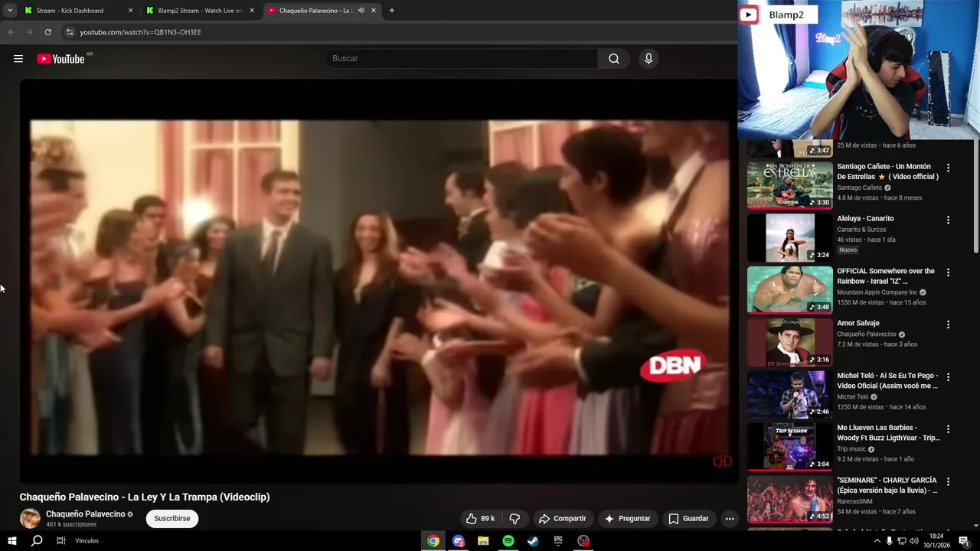Open a new Chrome tab
This screenshot has width=980, height=551.
(x=392, y=11)
